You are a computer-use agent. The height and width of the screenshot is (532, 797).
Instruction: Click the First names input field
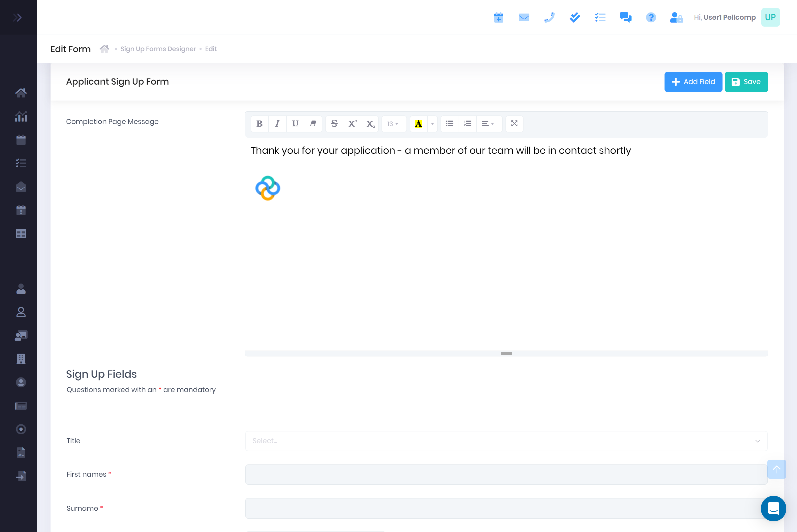(506, 474)
